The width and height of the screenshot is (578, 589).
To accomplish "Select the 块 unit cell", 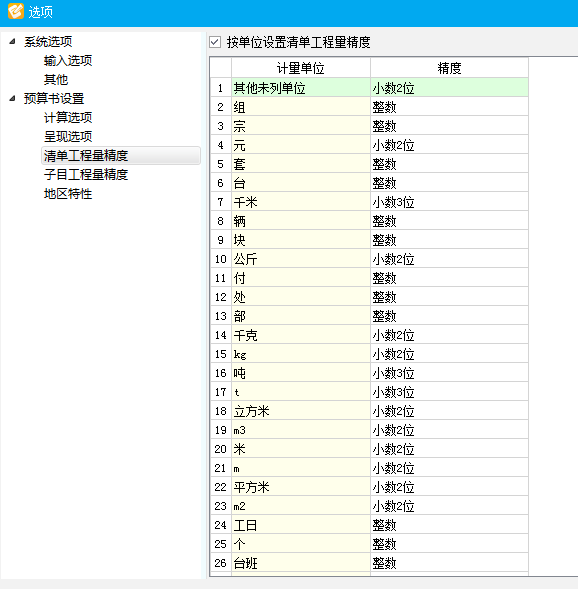I will (x=301, y=240).
